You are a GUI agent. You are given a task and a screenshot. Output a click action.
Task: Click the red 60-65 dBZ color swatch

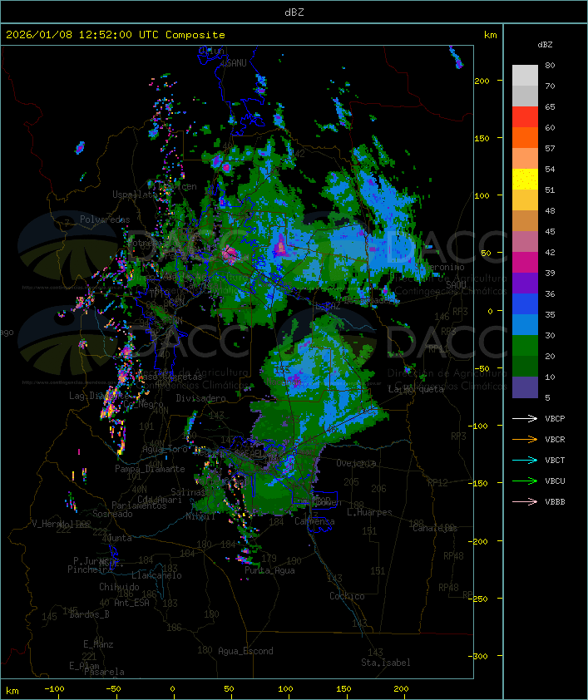click(x=525, y=117)
